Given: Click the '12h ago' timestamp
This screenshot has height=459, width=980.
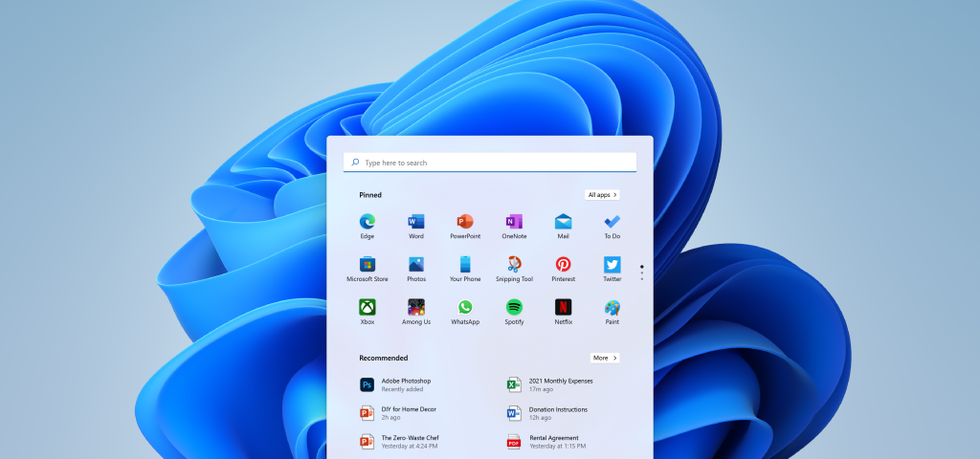Looking at the screenshot, I should coord(540,417).
